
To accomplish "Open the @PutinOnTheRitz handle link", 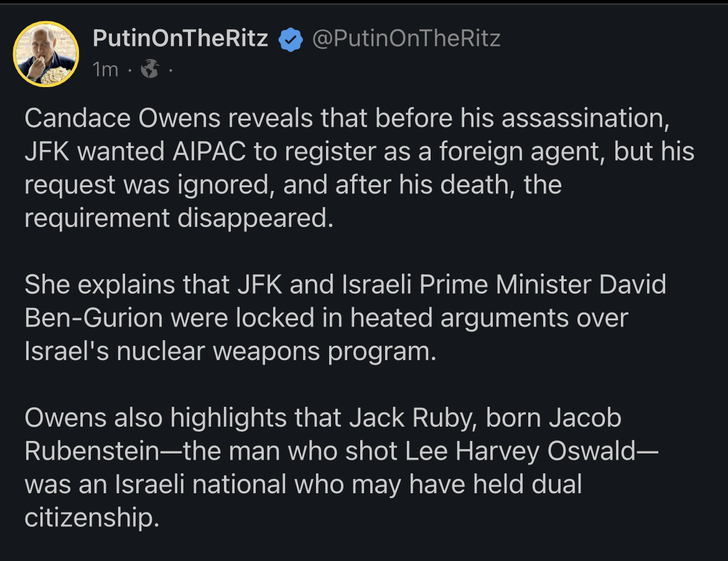I will [x=406, y=39].
